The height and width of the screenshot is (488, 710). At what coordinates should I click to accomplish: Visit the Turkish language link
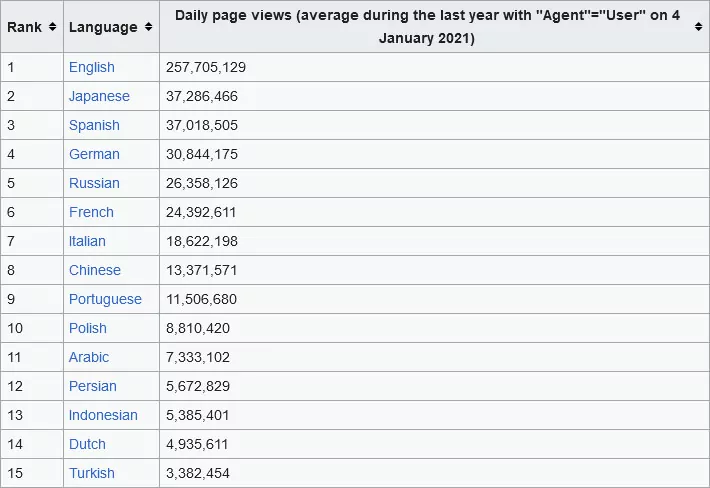click(x=91, y=473)
